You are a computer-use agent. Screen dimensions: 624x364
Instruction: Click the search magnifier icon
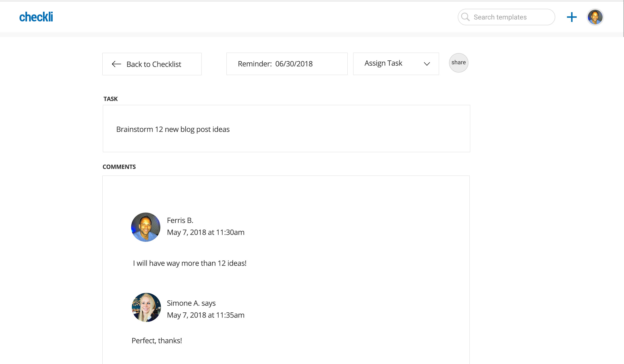coord(466,17)
